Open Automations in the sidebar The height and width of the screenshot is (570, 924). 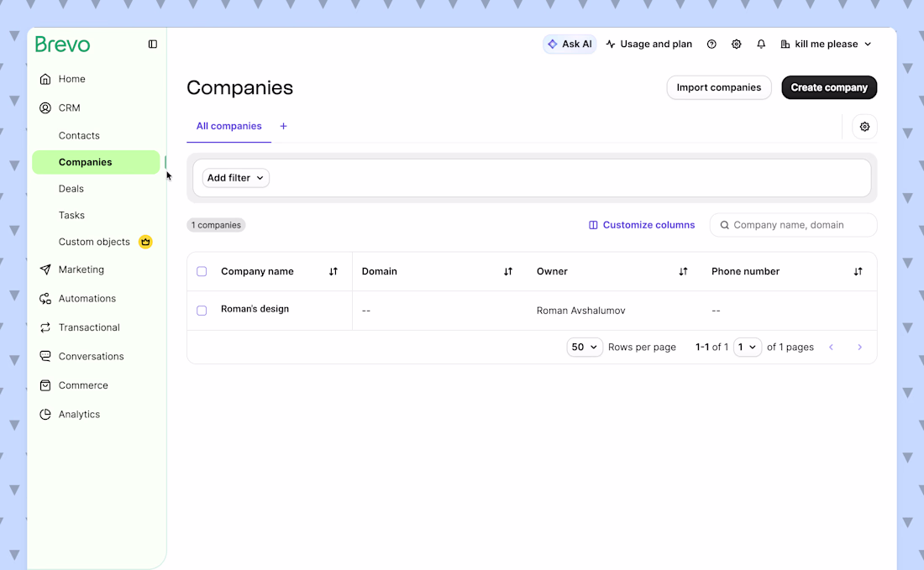87,299
